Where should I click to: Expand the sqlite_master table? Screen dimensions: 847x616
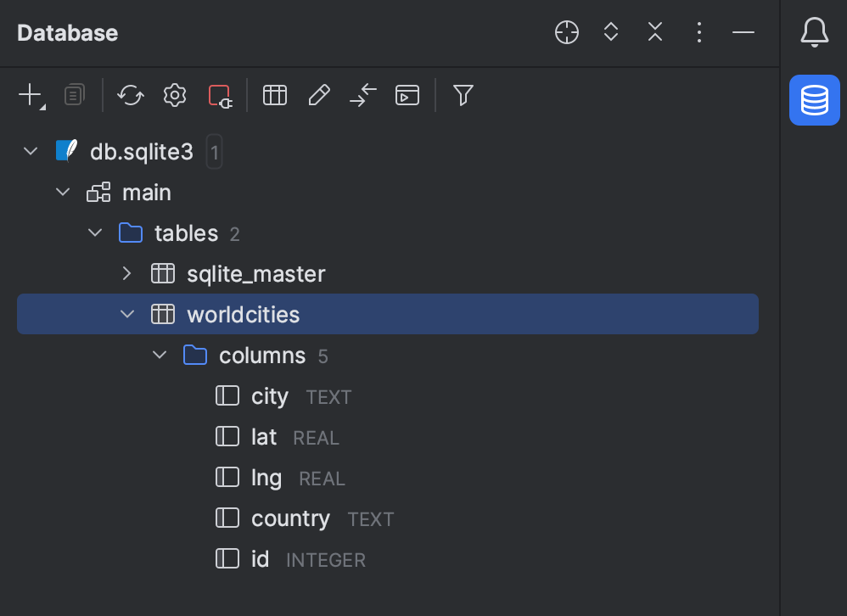tap(126, 273)
